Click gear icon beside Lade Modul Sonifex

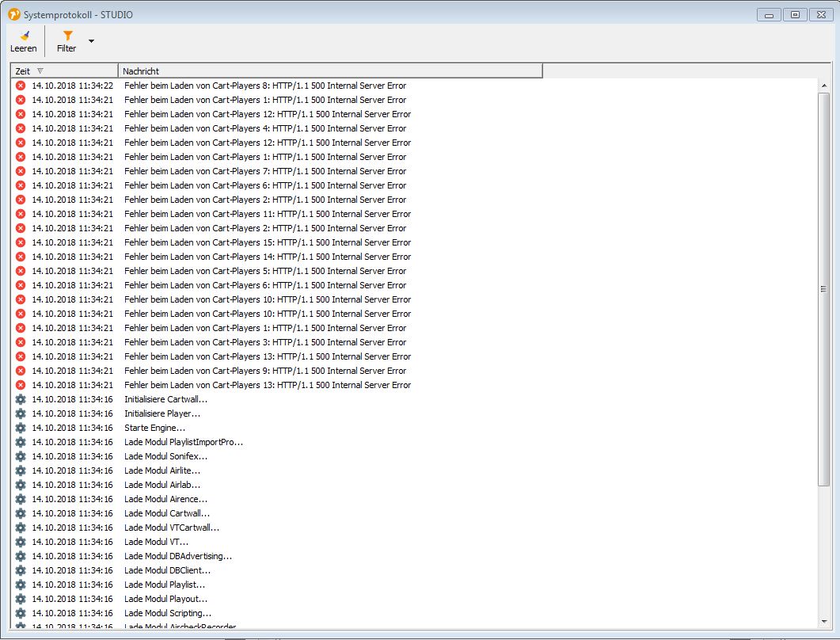pos(21,456)
